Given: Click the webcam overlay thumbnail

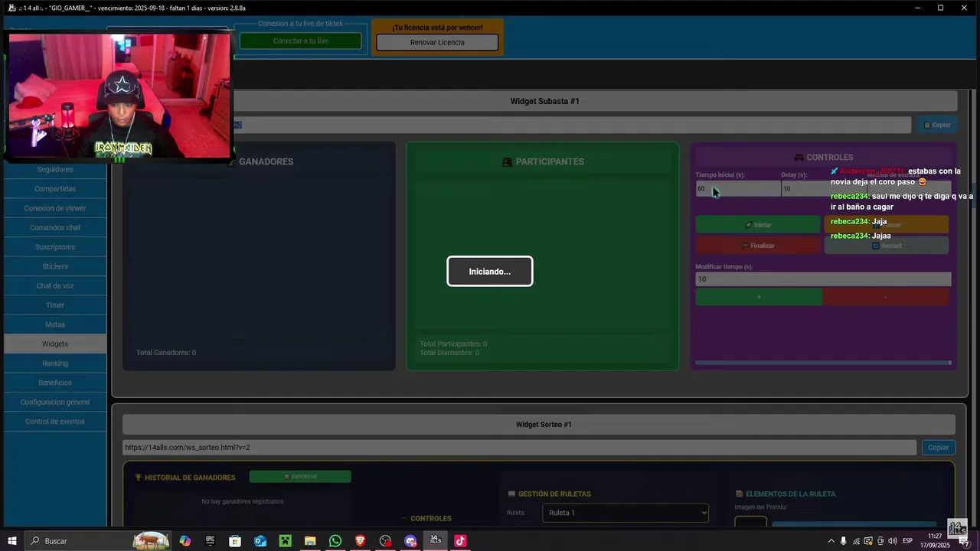Looking at the screenshot, I should point(119,96).
